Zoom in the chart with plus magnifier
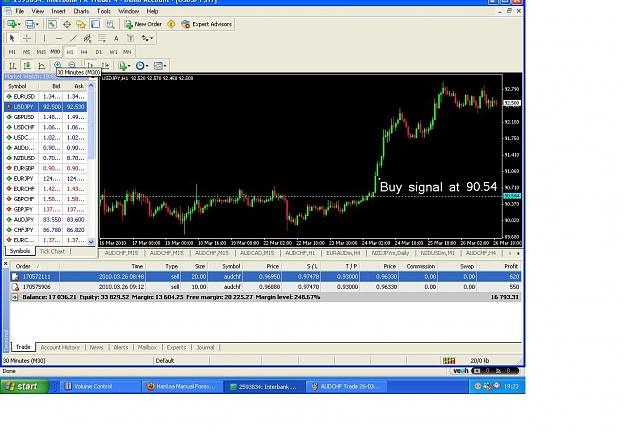This screenshot has width=625, height=432. pyautogui.click(x=58, y=65)
